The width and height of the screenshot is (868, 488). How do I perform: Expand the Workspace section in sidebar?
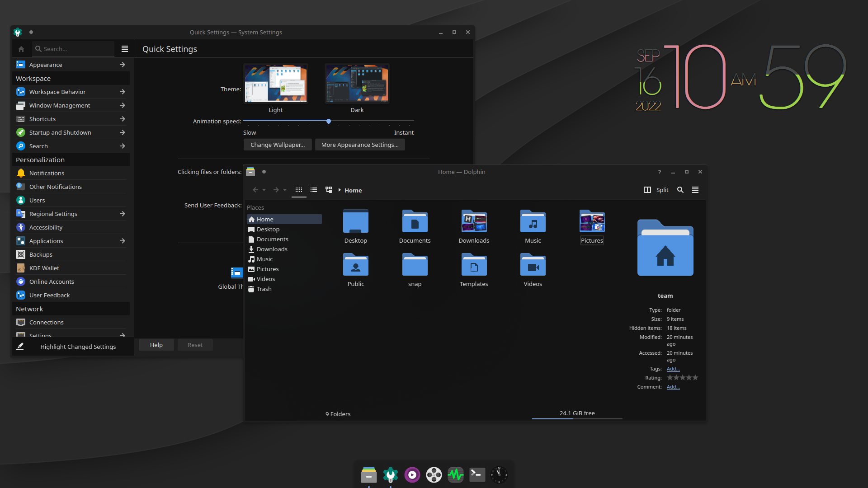pos(33,78)
